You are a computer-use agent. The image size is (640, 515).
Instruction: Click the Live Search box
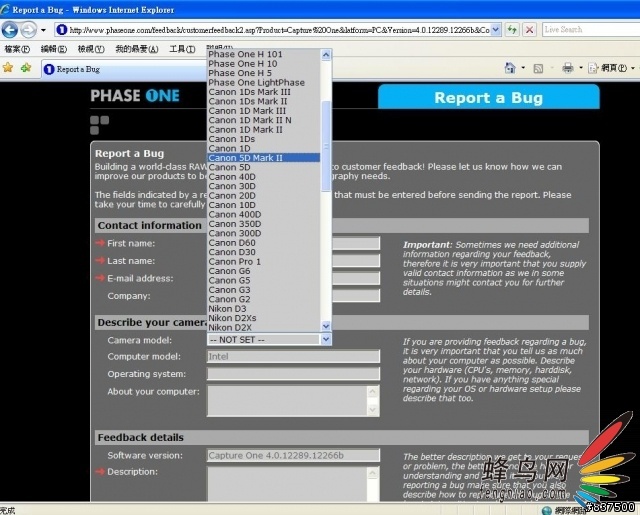591,30
